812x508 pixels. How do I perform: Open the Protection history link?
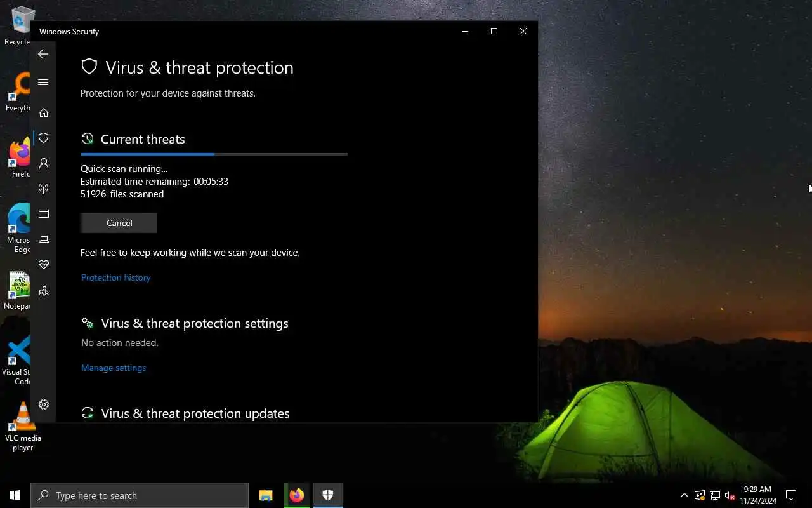click(x=115, y=277)
